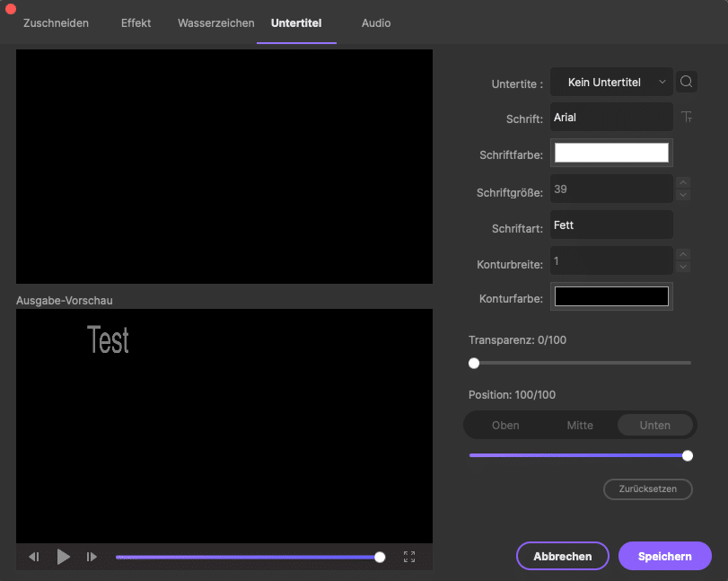This screenshot has height=581, width=728.
Task: Switch to the Audio tab
Action: coord(376,22)
